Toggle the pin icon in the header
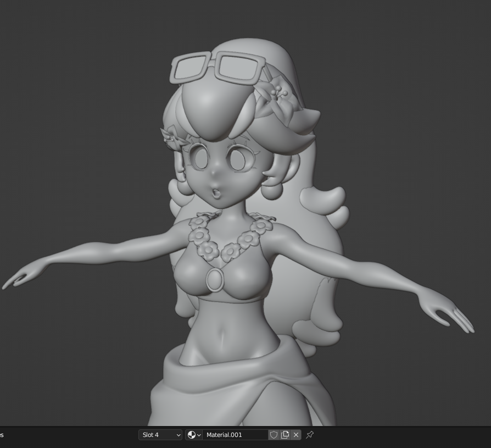Image resolution: width=491 pixels, height=448 pixels. pyautogui.click(x=310, y=435)
